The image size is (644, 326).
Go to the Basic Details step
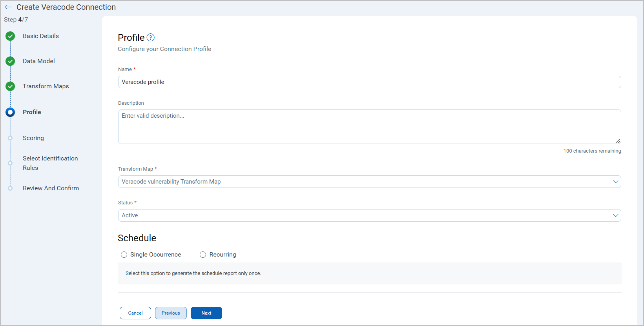pyautogui.click(x=41, y=36)
